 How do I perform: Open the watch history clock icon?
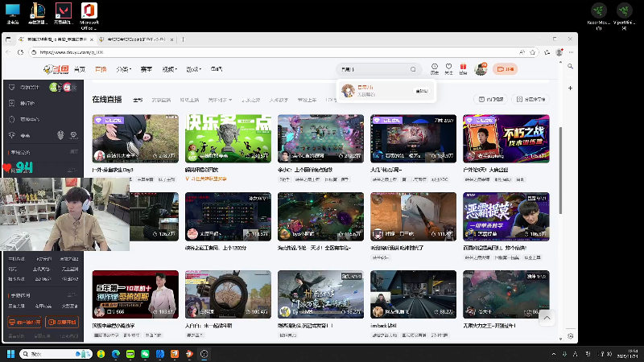(x=435, y=68)
